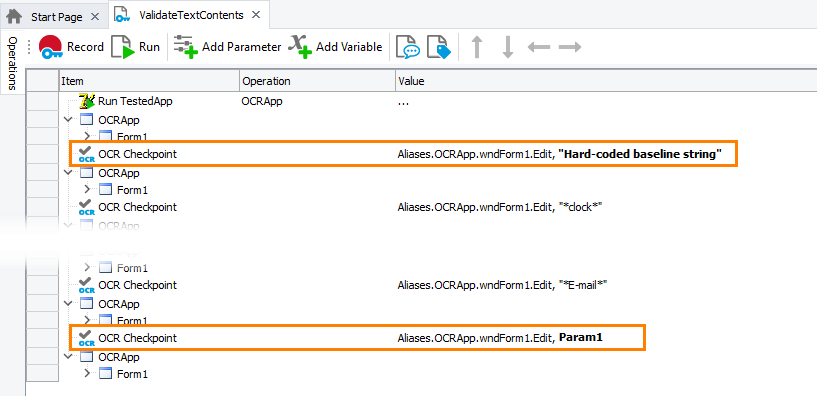Click the "Hard-coded baseline string" value text
This screenshot has width=817, height=396.
click(x=640, y=154)
